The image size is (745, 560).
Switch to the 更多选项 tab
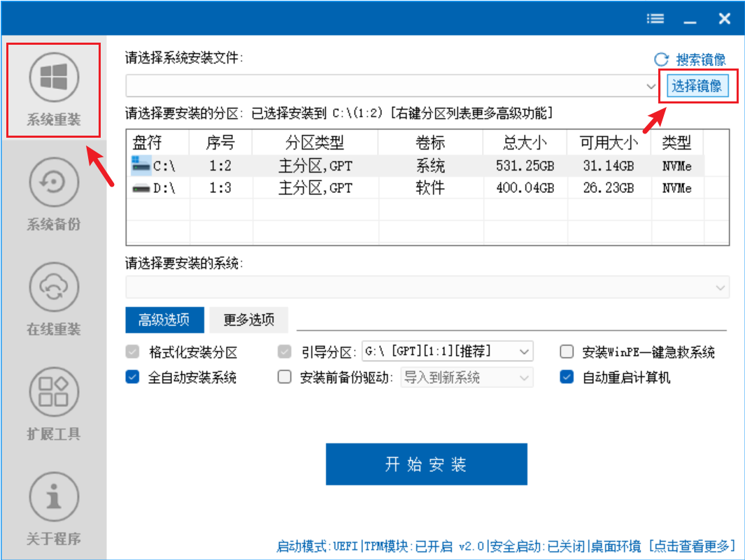pyautogui.click(x=248, y=320)
